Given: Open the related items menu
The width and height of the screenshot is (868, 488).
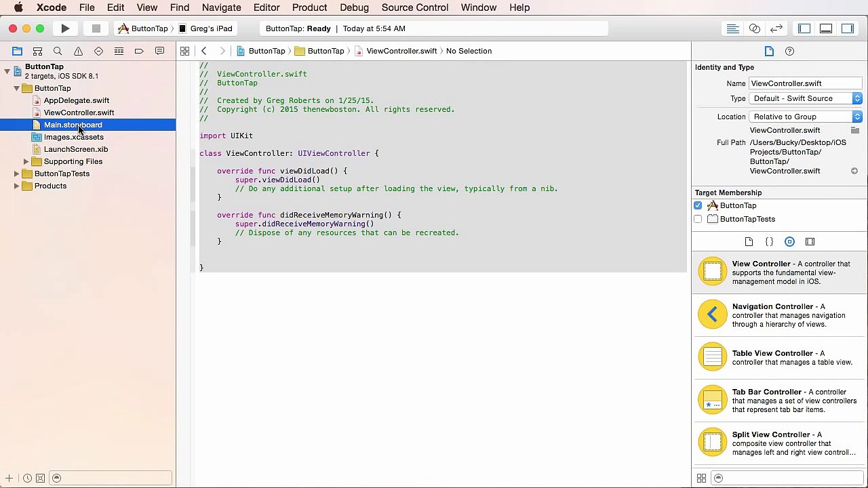Looking at the screenshot, I should (x=184, y=51).
